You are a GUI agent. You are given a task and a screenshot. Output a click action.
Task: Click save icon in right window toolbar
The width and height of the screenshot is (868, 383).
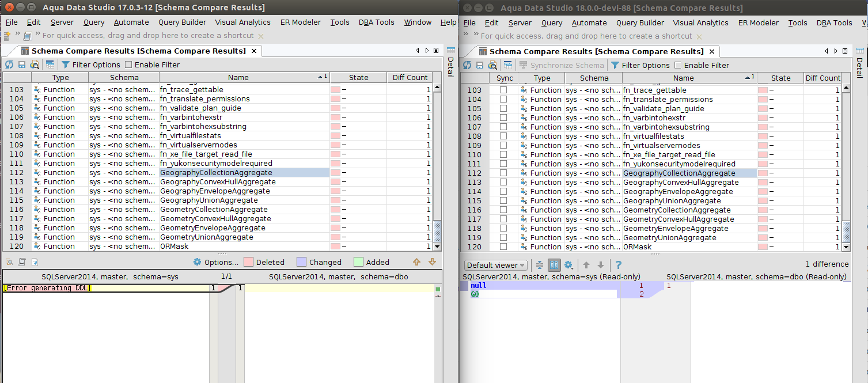[480, 65]
